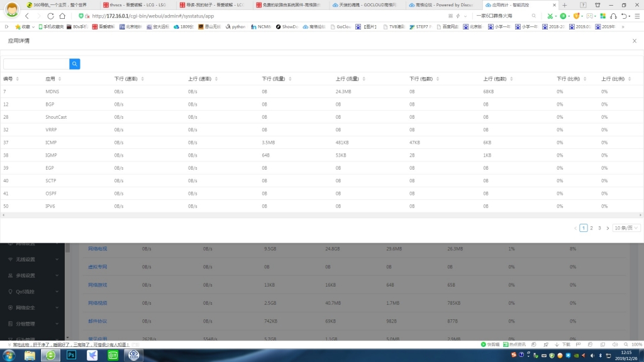Go to pagination page 2
Viewport: 644px width, 362px height.
tap(591, 228)
